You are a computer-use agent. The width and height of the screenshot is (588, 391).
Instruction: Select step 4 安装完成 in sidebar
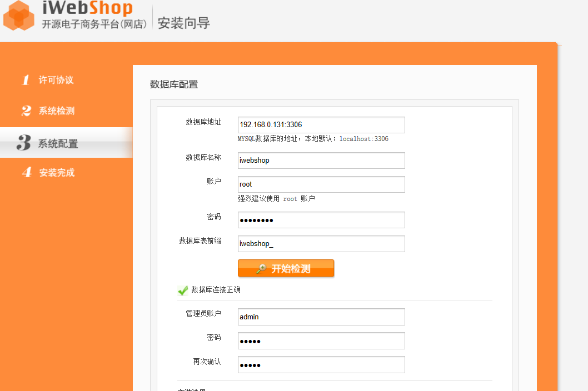point(48,172)
